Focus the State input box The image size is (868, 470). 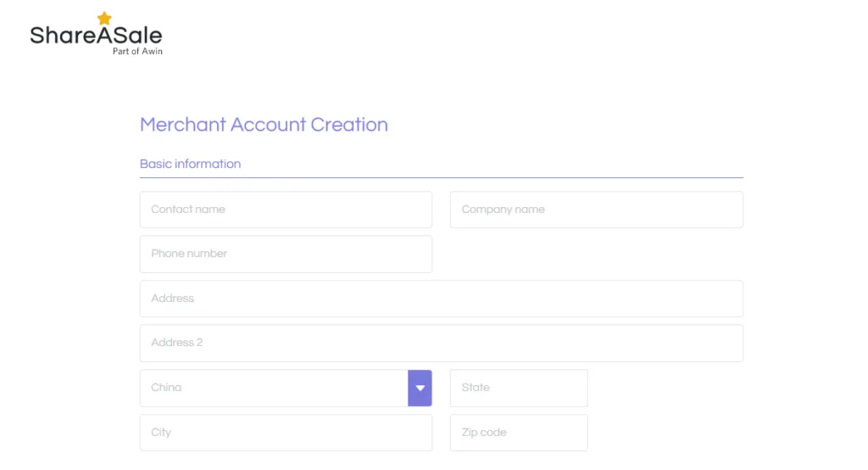[519, 388]
